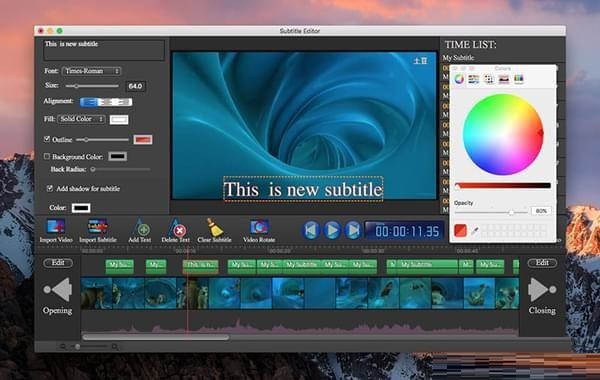This screenshot has width=600, height=380.
Task: Select the subtitle text in video preview
Action: tap(303, 189)
